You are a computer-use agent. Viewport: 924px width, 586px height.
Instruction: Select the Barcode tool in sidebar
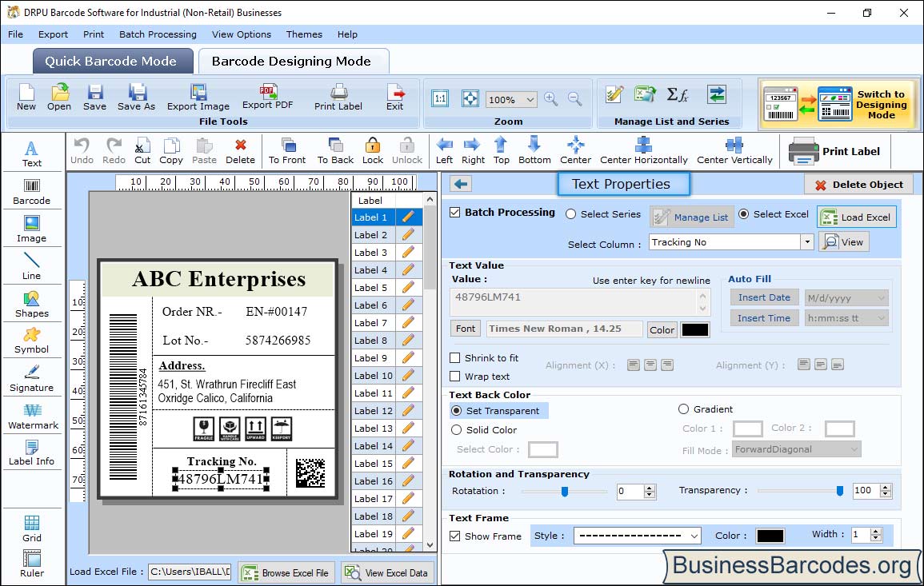point(31,191)
